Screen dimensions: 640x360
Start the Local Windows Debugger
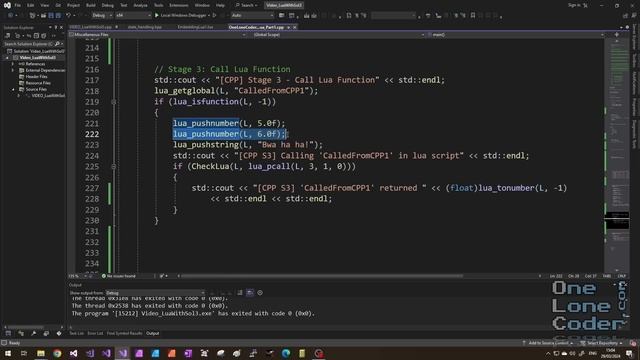[x=181, y=16]
